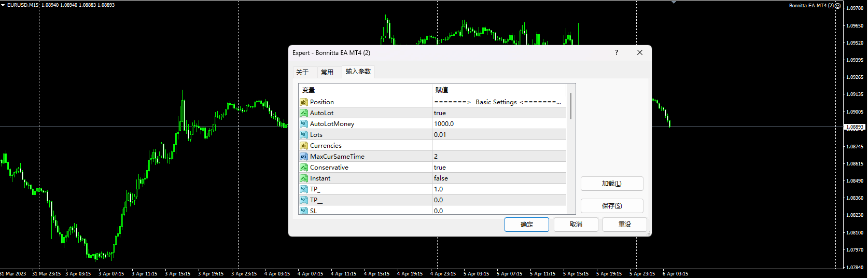Click the string icon beside Position
The height and width of the screenshot is (278, 868).
(303, 102)
